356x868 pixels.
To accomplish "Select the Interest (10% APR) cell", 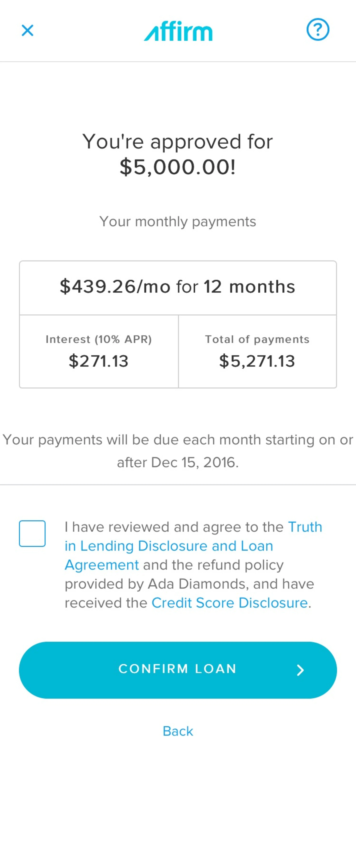I will pos(99,351).
